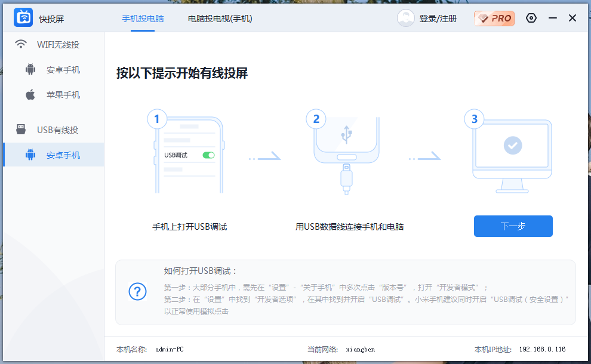The image size is (591, 364).
Task: Click Android icon under WIFI无线投
Action: point(30,70)
